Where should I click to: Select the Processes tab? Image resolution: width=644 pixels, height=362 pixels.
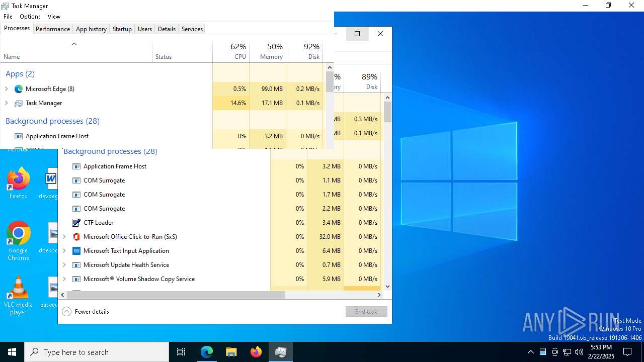pyautogui.click(x=17, y=28)
